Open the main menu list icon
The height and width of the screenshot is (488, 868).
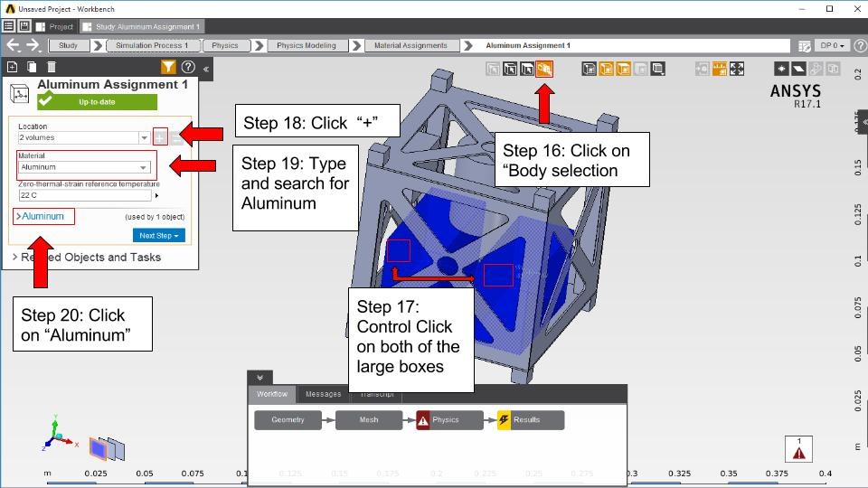pyautogui.click(x=9, y=26)
